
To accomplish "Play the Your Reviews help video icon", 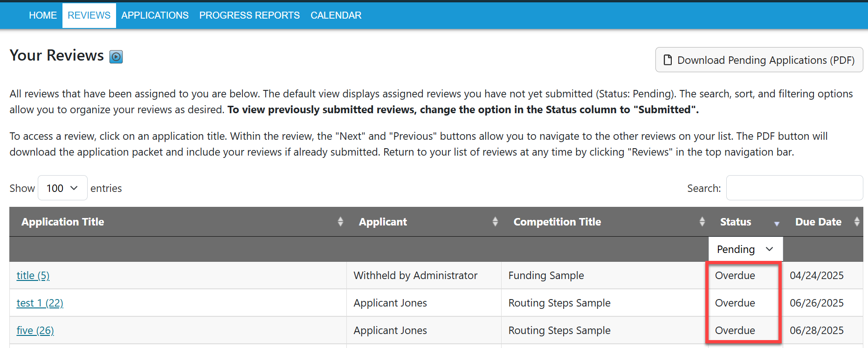I will click(x=116, y=57).
